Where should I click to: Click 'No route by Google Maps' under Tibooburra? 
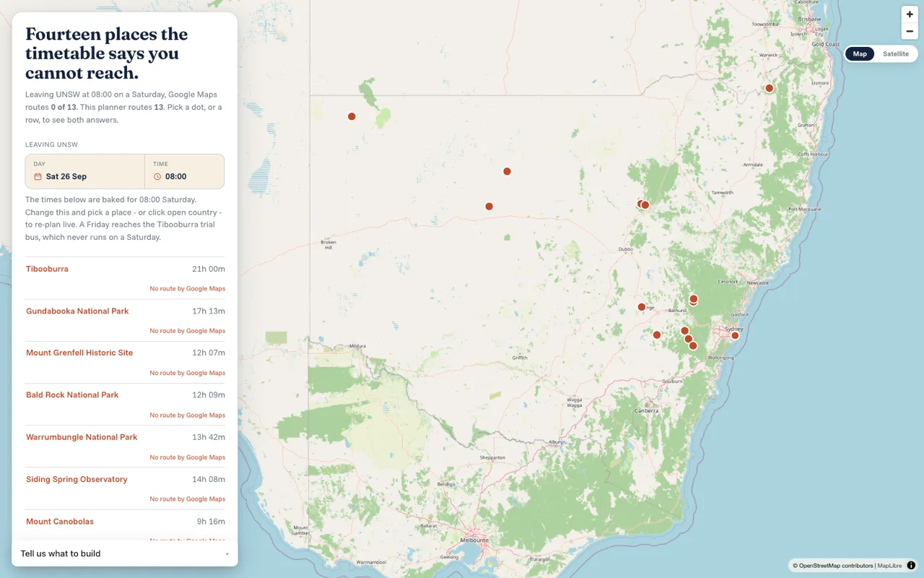point(188,288)
